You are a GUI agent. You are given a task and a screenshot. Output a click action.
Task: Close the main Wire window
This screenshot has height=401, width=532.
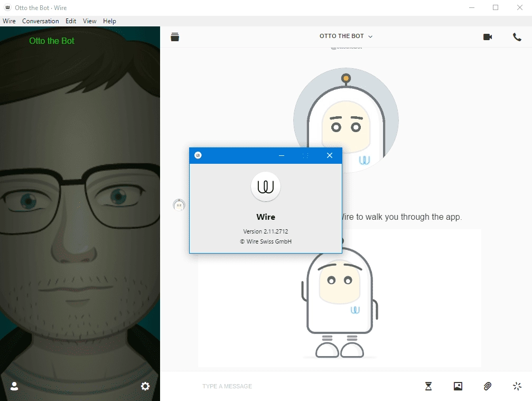tap(519, 7)
